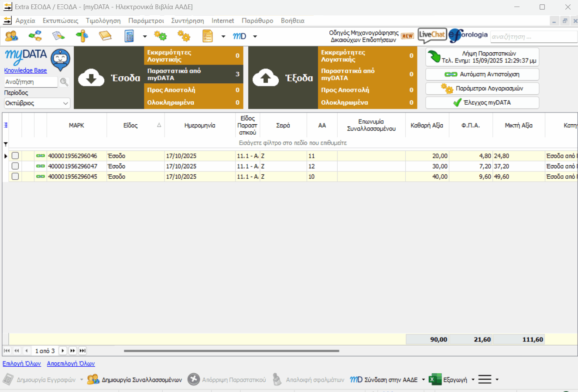Click the checklist notes toolbar icon
The image size is (578, 392).
208,36
